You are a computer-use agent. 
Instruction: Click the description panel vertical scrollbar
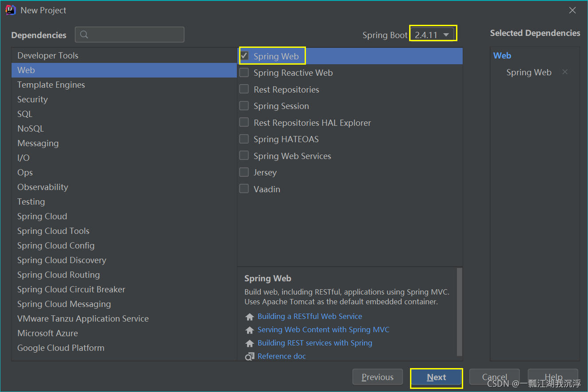tap(460, 311)
